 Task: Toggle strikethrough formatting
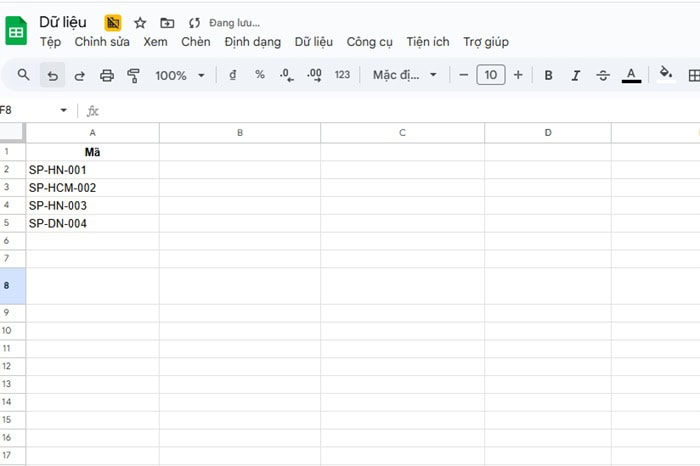tap(603, 75)
